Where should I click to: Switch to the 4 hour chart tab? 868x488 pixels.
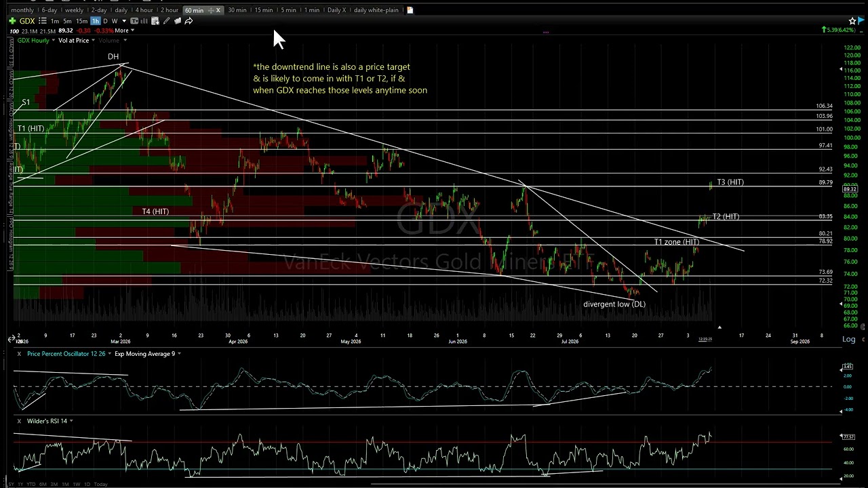pos(144,10)
